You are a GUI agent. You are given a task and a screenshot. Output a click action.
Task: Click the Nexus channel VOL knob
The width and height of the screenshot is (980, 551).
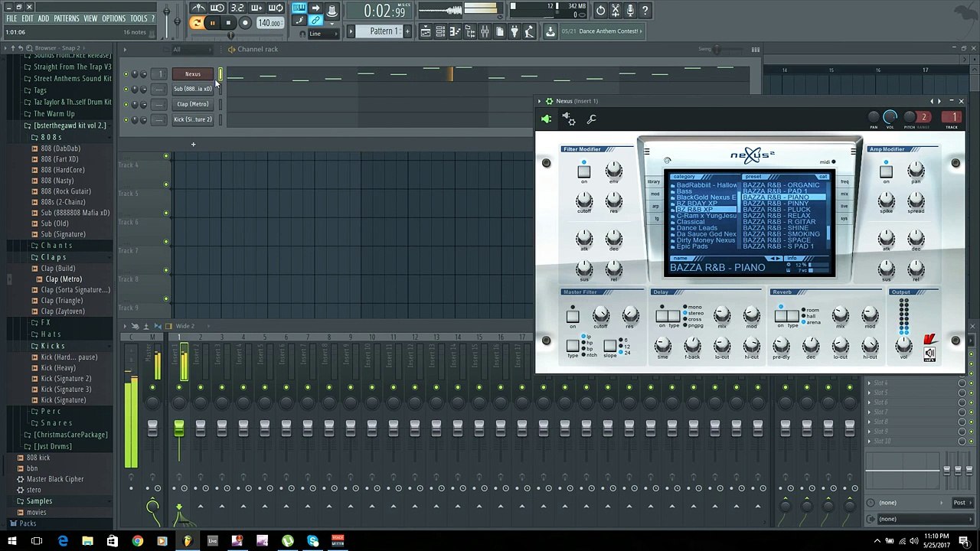pos(890,117)
